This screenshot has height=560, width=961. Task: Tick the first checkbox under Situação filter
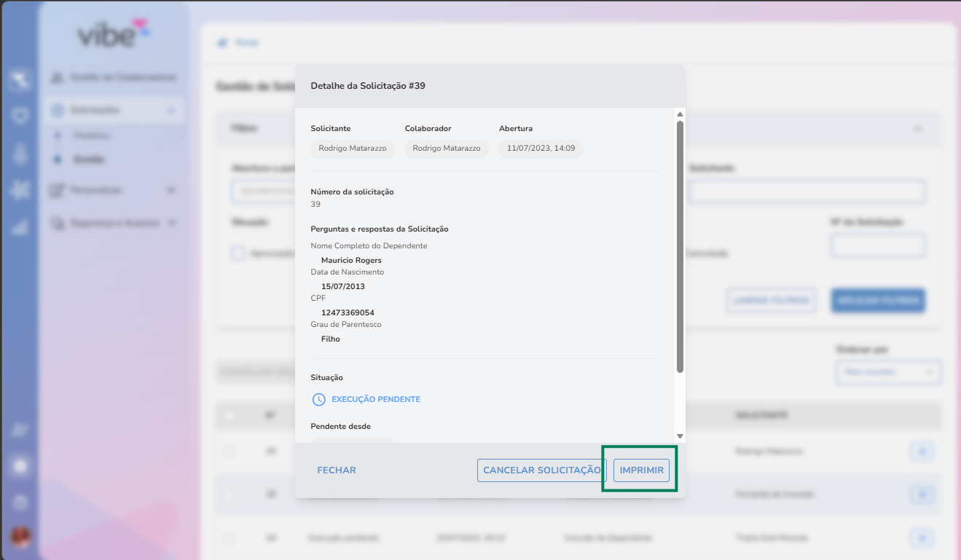238,253
